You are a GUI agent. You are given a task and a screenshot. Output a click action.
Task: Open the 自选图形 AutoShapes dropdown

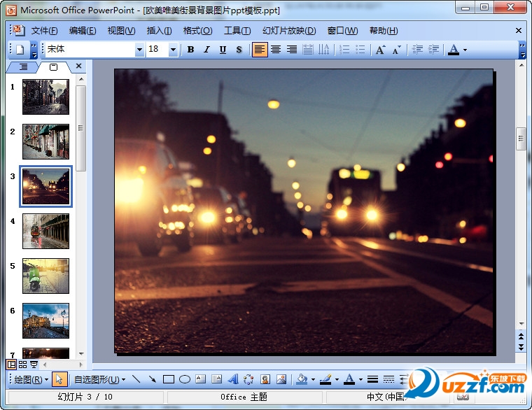coord(99,379)
